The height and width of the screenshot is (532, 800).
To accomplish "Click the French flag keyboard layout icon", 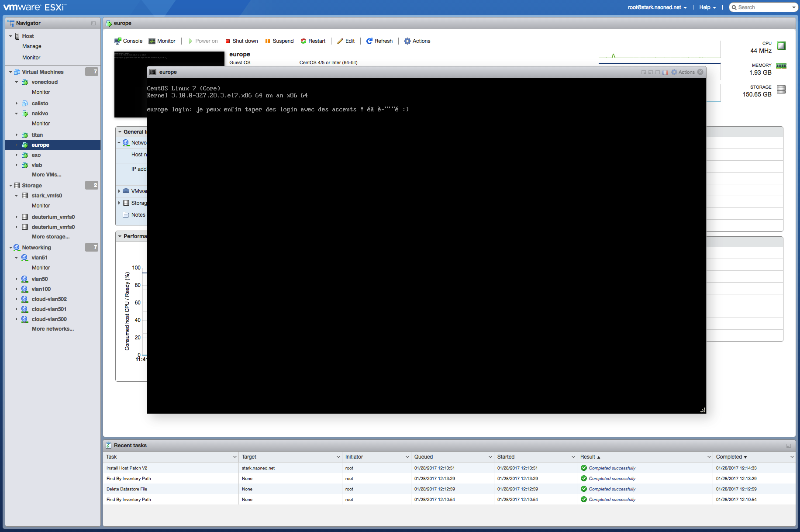I will (665, 73).
